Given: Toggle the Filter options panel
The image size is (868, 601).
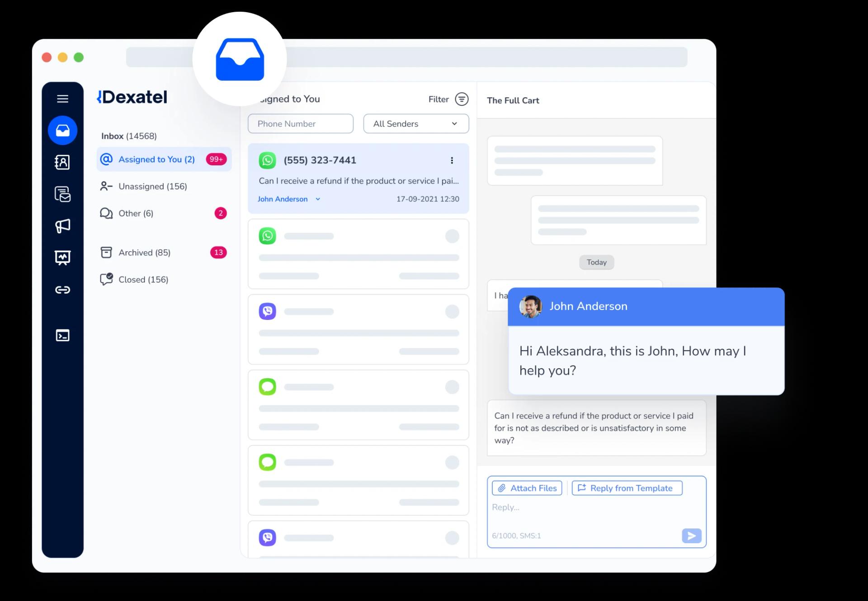Looking at the screenshot, I should click(462, 99).
